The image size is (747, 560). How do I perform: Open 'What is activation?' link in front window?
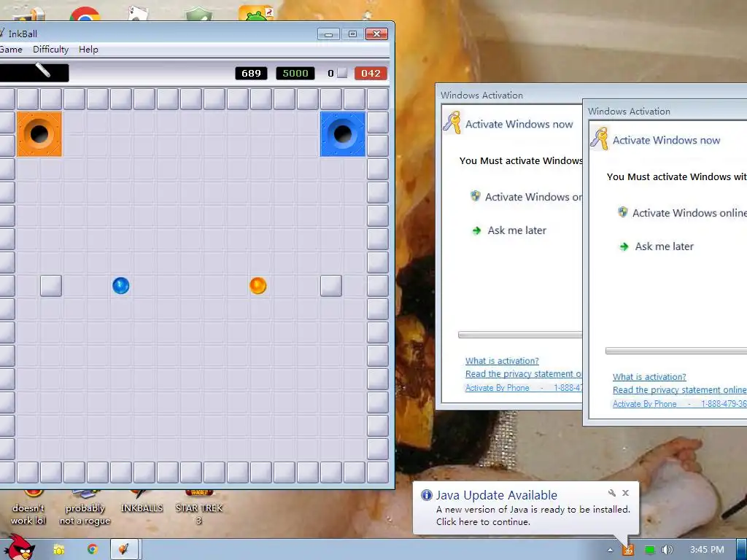[x=649, y=377]
